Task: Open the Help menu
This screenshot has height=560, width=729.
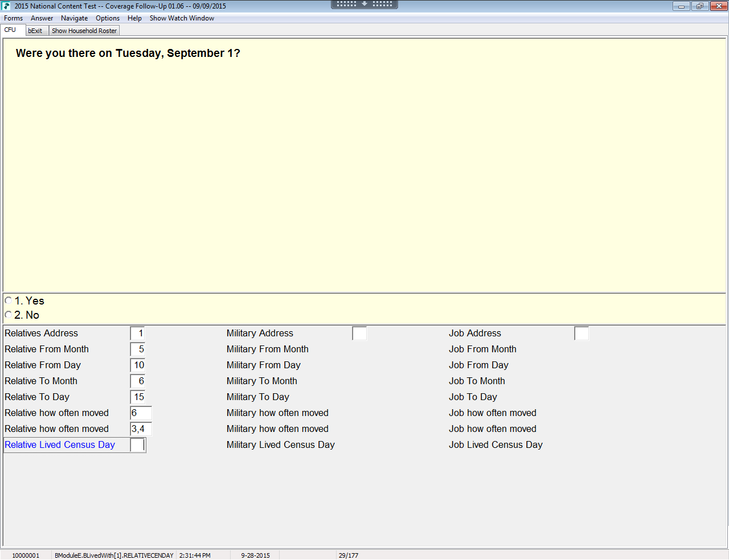Action: 134,18
